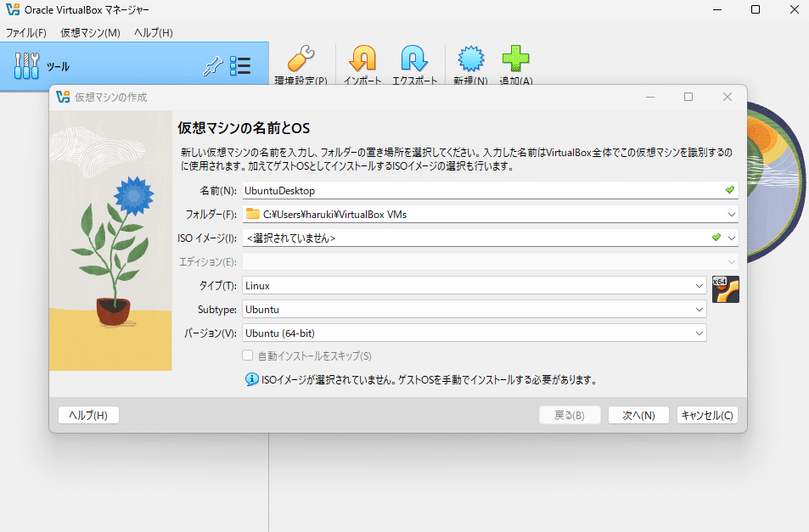Open the Machine (仮想マシン) menu

coord(90,32)
